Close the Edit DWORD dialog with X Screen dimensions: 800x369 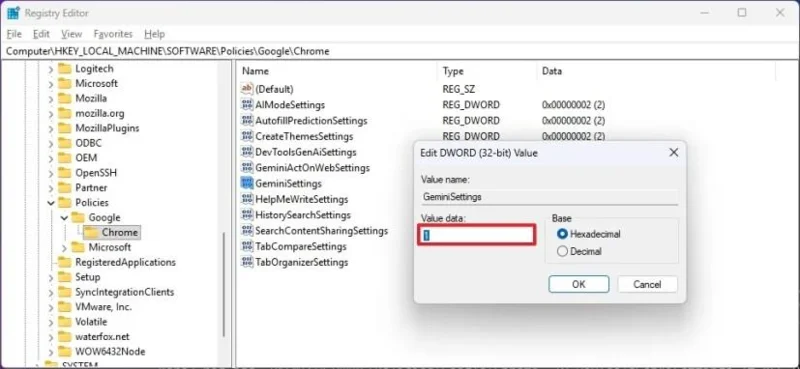pyautogui.click(x=673, y=153)
